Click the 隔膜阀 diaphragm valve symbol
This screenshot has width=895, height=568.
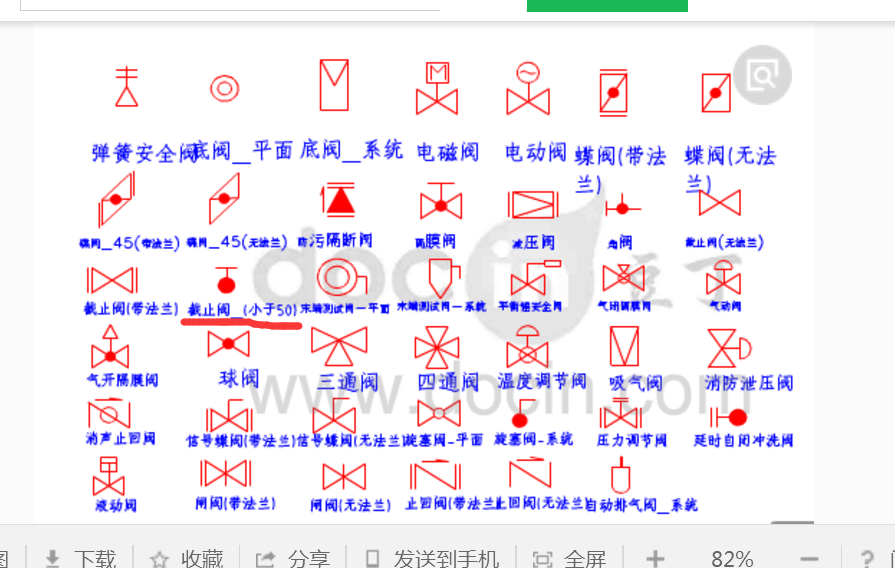tap(441, 201)
